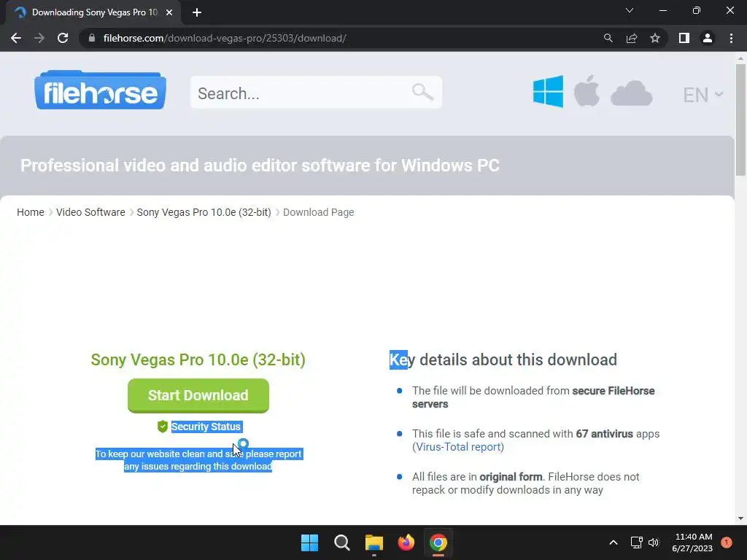Open the browser side panel icon

click(684, 38)
